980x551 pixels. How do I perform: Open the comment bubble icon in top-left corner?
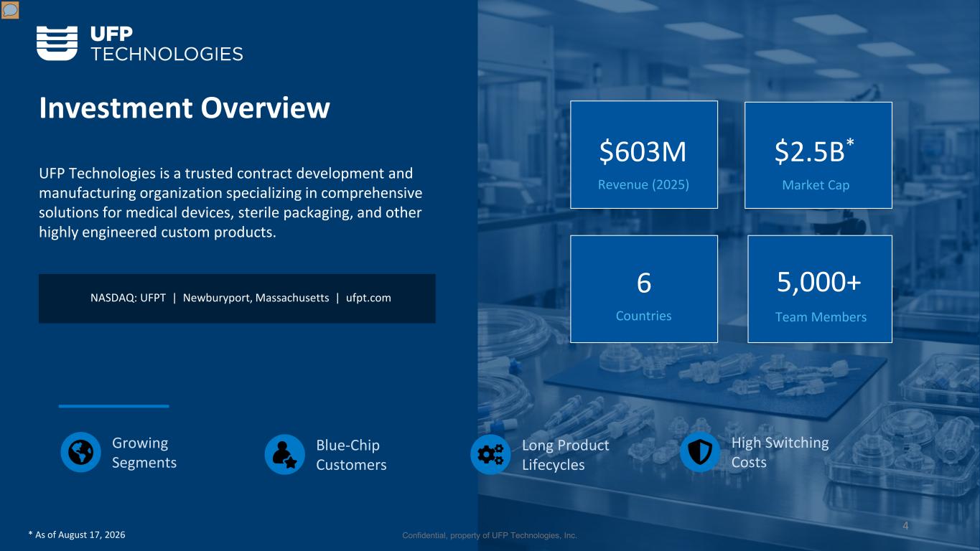pos(10,10)
